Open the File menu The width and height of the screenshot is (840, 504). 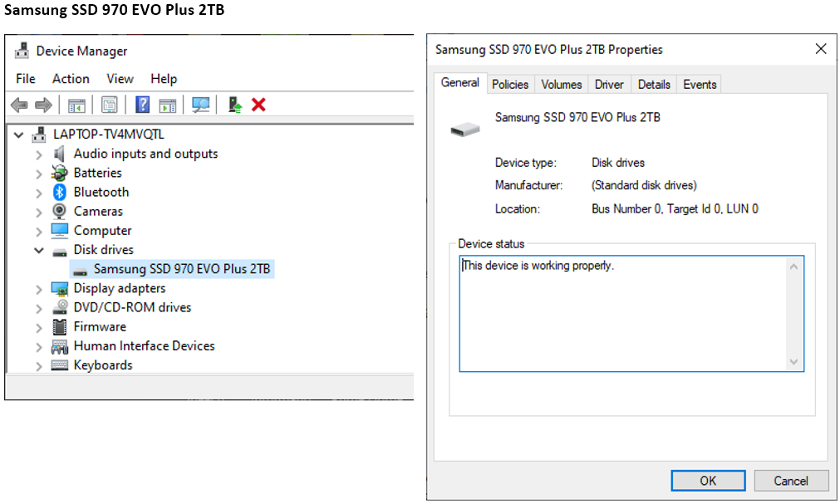click(x=26, y=79)
